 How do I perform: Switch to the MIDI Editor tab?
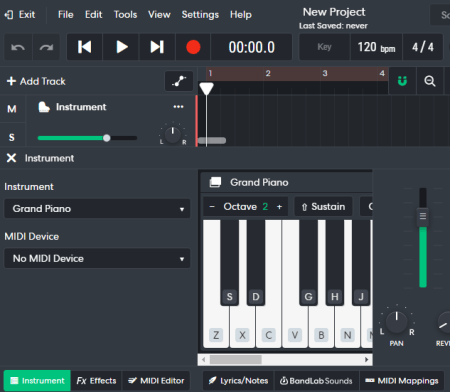(156, 381)
